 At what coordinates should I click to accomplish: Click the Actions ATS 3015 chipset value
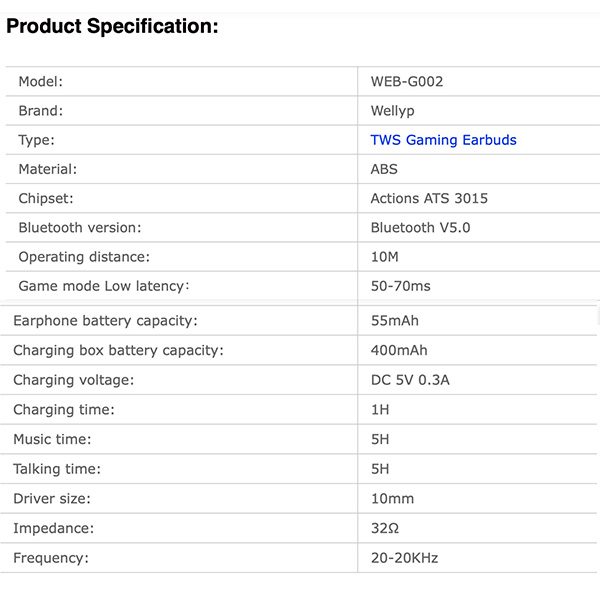click(429, 198)
